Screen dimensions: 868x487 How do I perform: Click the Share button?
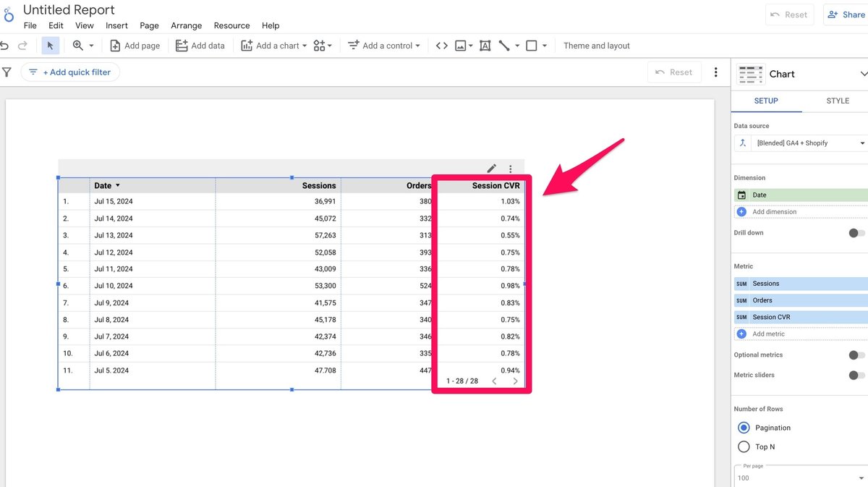point(846,14)
